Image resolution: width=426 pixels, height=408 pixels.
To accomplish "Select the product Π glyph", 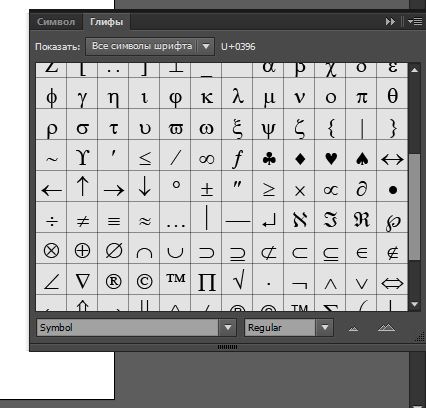I will tap(206, 280).
